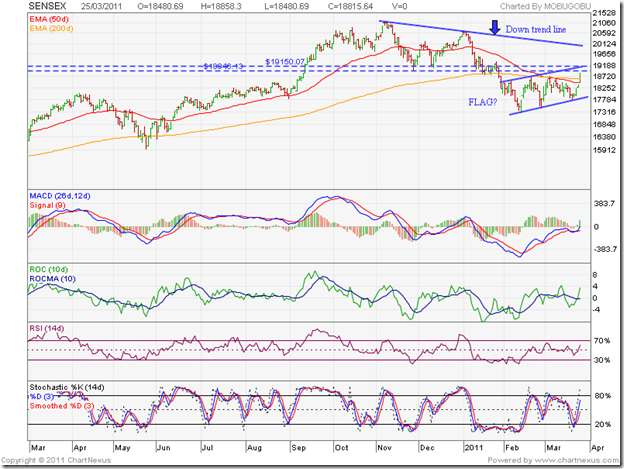
Task: Click the ROCMA (10) legend label
Action: [53, 279]
